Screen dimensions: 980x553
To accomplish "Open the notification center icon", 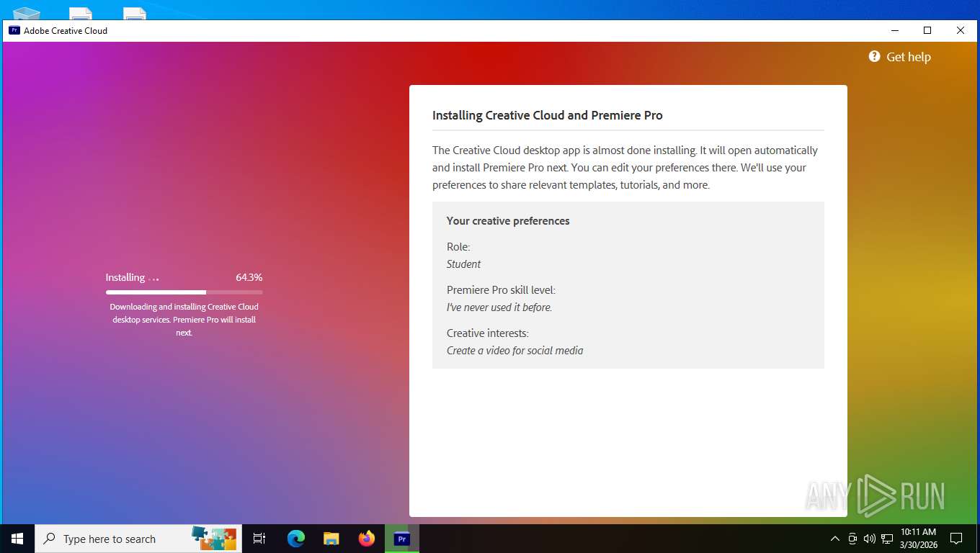I will pos(956,539).
